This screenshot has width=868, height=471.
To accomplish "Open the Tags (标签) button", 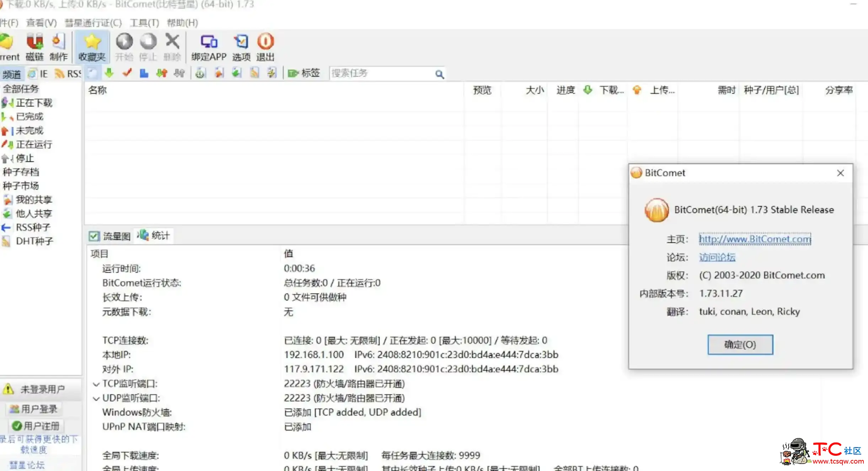I will (304, 73).
